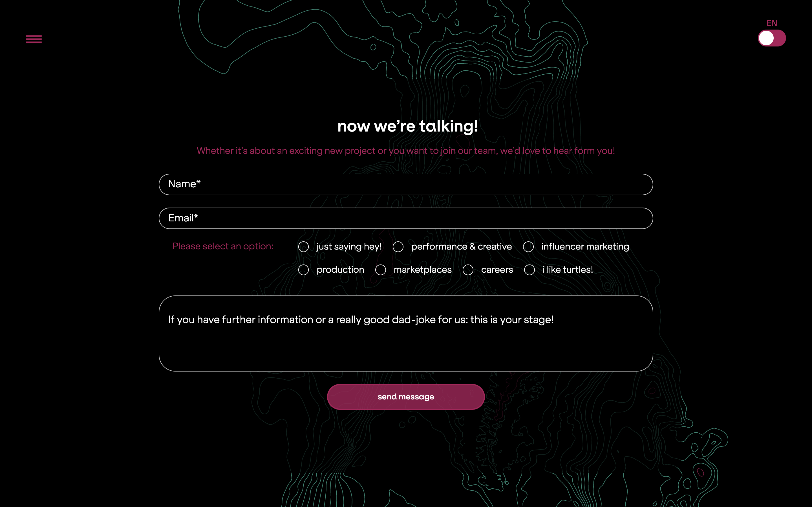Click the 'just saying hey!' radio button
The width and height of the screenshot is (812, 507).
303,246
